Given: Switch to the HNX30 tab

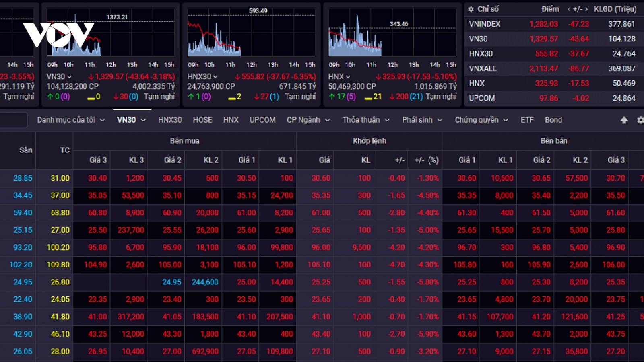Looking at the screenshot, I should point(170,120).
